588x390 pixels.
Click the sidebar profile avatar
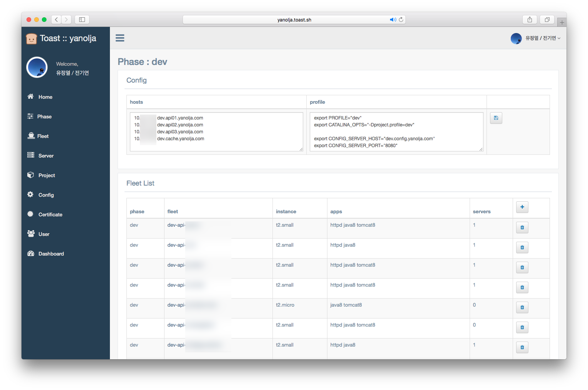[37, 67]
